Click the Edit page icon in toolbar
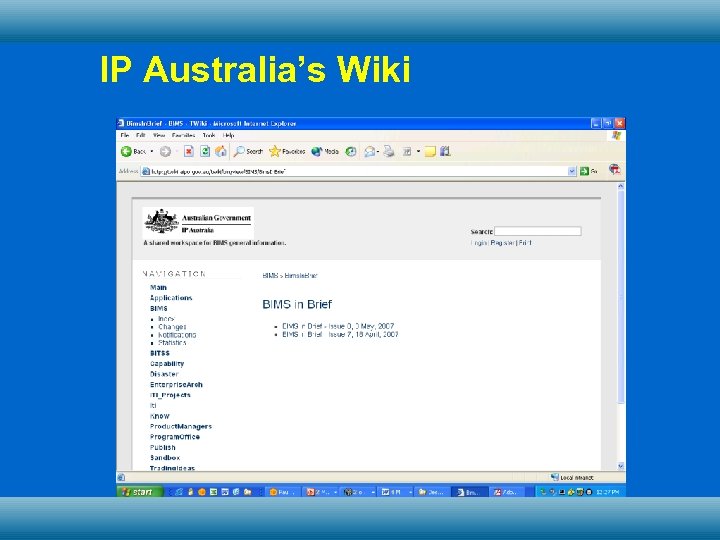This screenshot has width=720, height=540. coord(407,152)
